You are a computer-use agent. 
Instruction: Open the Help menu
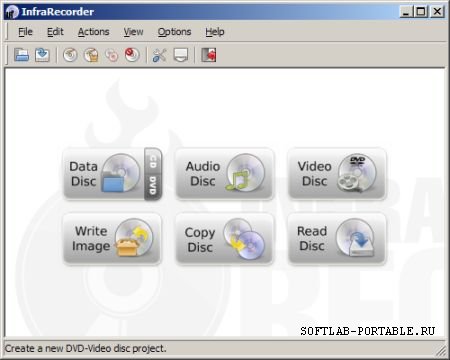click(215, 32)
